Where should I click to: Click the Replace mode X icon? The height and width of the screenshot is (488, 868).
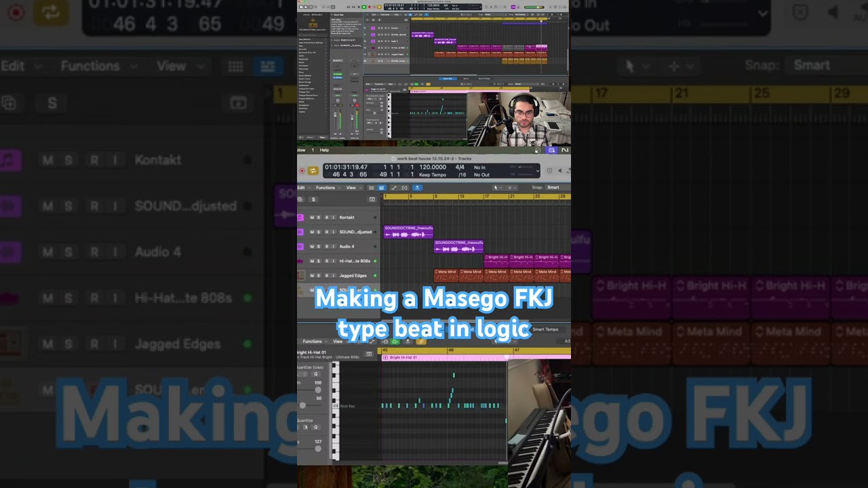[x=549, y=171]
